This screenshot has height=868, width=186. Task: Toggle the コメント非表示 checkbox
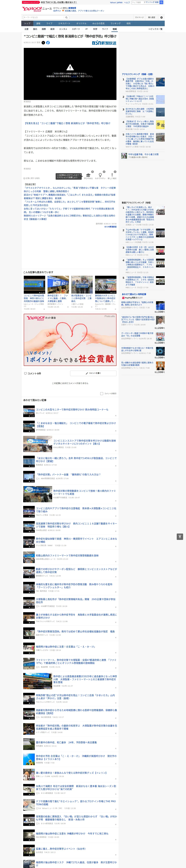coord(102,393)
